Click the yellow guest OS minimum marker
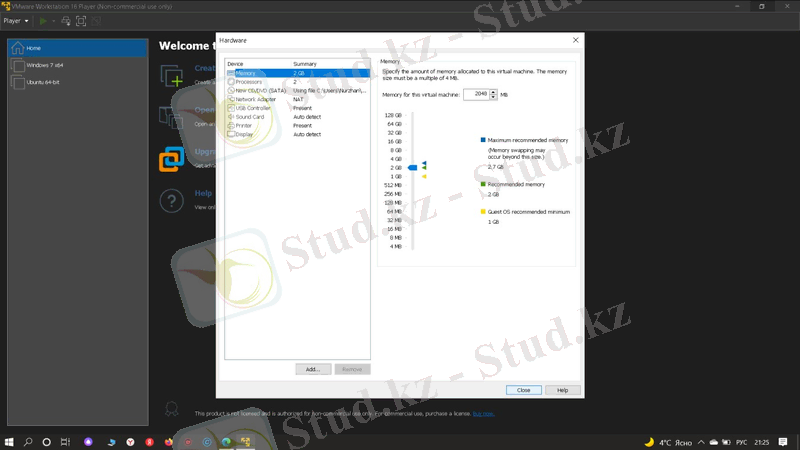This screenshot has height=450, width=800. point(424,177)
